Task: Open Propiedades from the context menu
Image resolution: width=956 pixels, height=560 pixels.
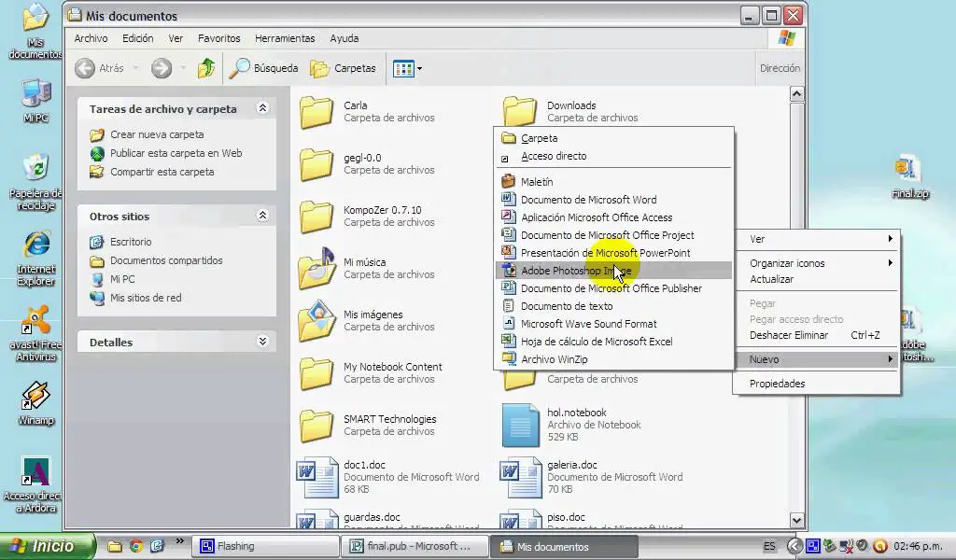Action: click(x=816, y=384)
